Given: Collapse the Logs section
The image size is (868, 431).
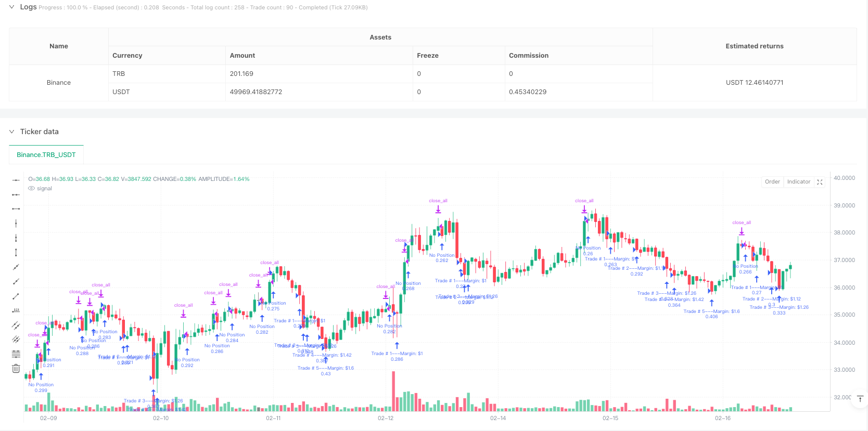Looking at the screenshot, I should point(11,7).
